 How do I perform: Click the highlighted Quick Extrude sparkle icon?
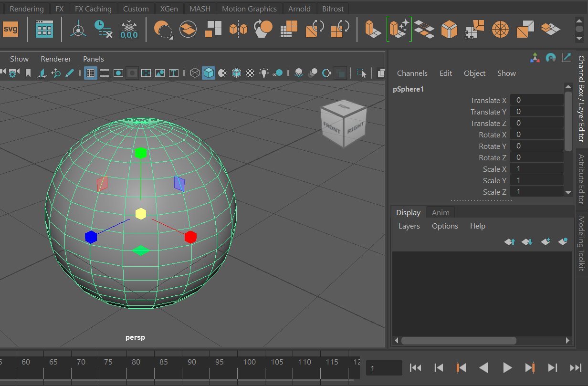click(x=399, y=29)
